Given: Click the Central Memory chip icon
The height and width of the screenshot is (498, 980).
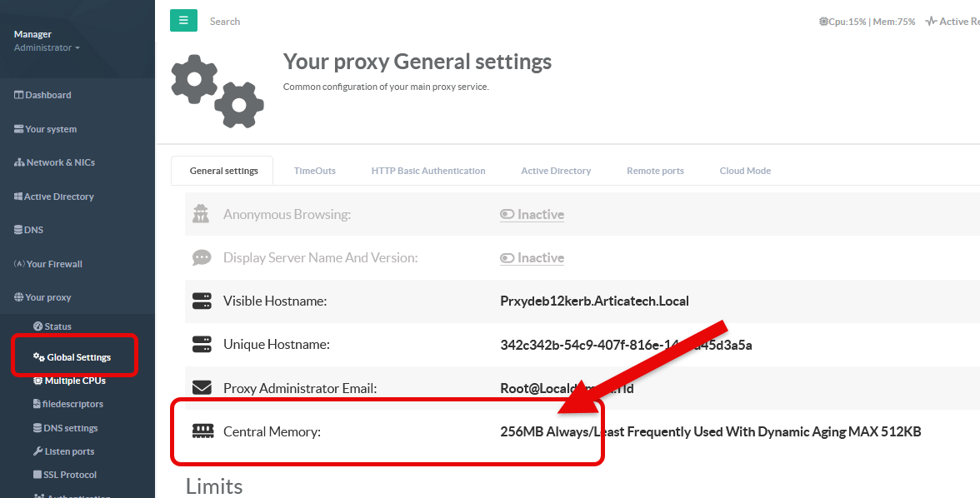Looking at the screenshot, I should [x=202, y=431].
